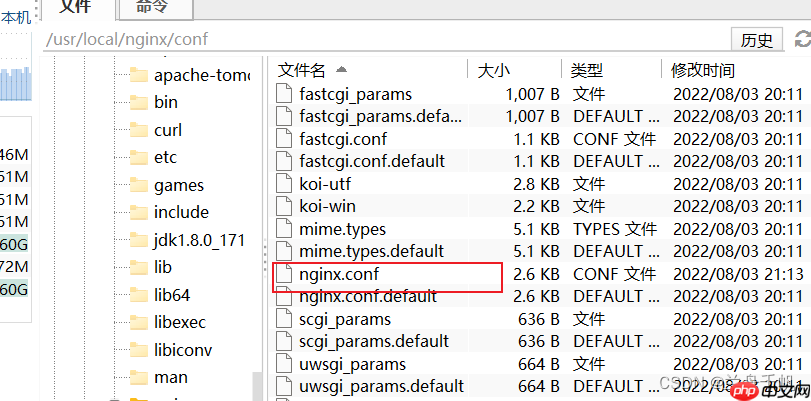Switch to the 命令 tab
This screenshot has width=811, height=401.
[156, 9]
